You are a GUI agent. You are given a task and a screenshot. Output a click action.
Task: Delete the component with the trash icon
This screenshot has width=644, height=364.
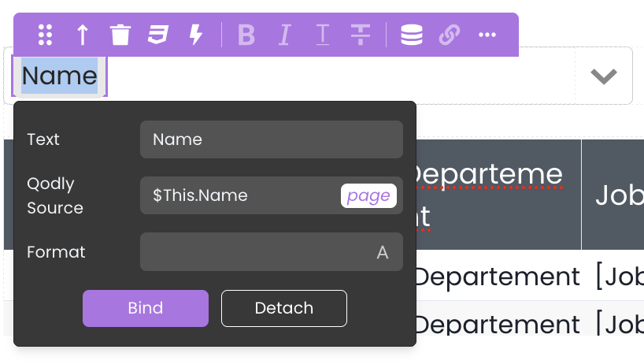(x=120, y=35)
